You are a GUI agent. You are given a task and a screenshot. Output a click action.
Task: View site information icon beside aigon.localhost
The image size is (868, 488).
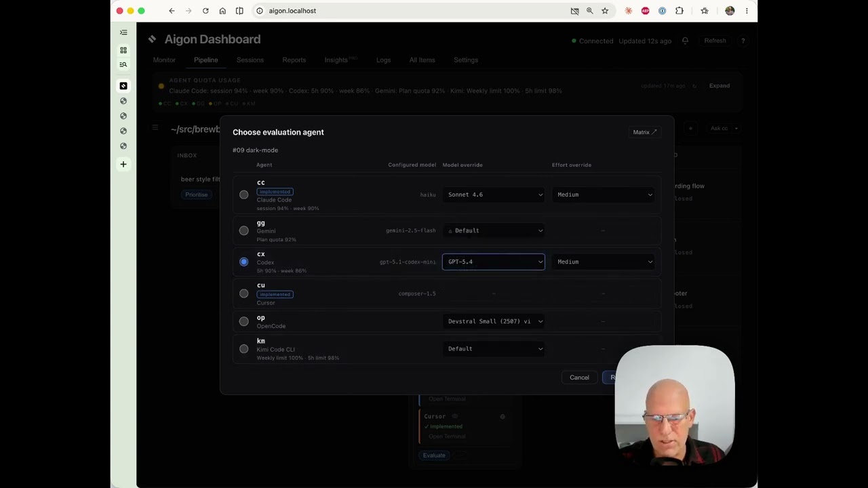[x=259, y=11]
